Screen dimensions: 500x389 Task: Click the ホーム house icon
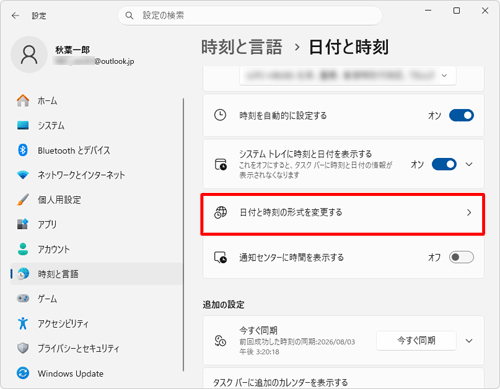pyautogui.click(x=23, y=100)
